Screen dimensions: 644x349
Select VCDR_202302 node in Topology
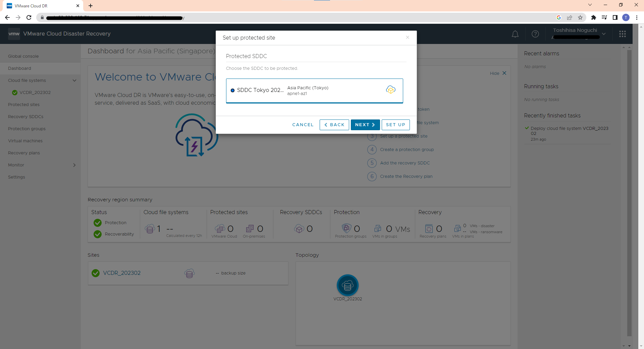[347, 286]
